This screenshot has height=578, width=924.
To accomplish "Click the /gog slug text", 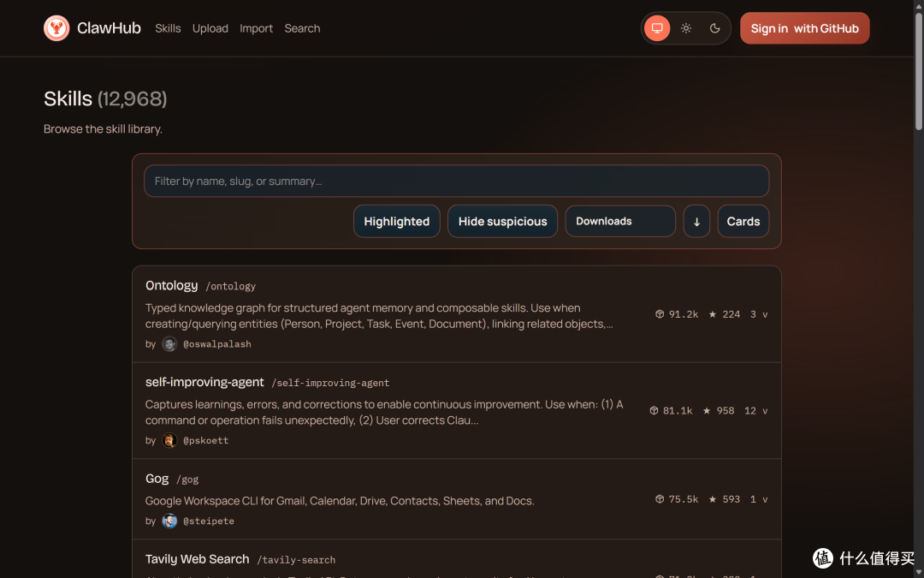I will click(187, 480).
